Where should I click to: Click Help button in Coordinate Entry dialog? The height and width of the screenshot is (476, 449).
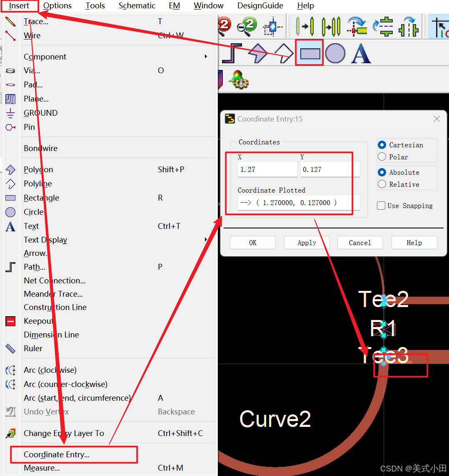coord(414,243)
